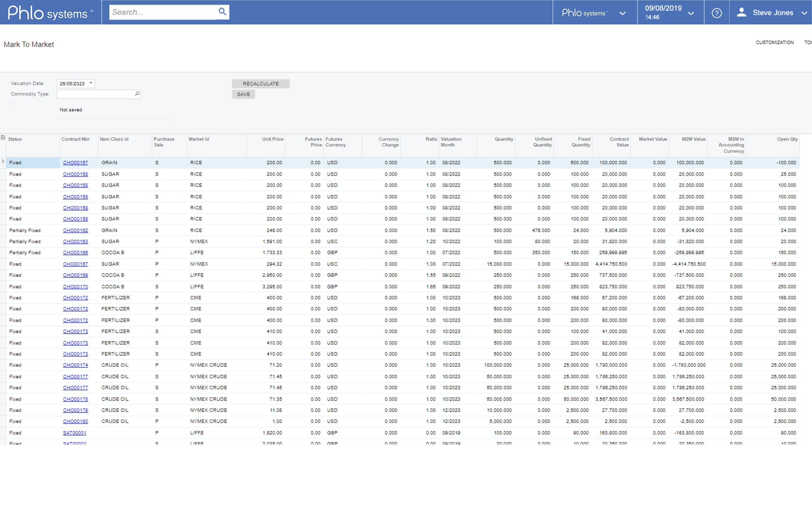
Task: Open the Valuation Date dropdown
Action: point(90,83)
